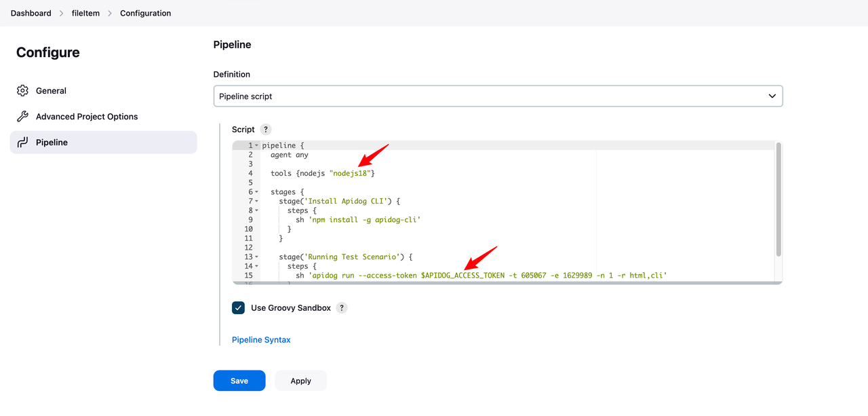Open Configuration breadcrumb
868x416 pixels.
(145, 14)
